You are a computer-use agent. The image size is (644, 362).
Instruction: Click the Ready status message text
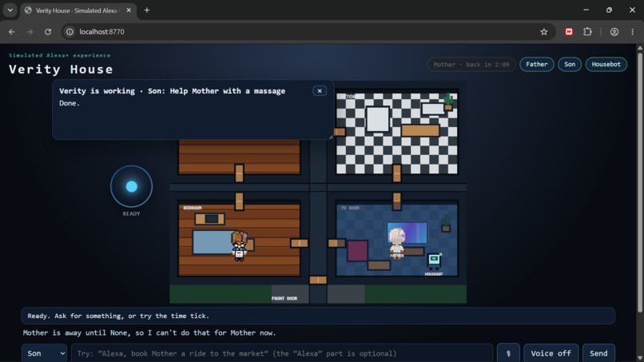pyautogui.click(x=118, y=316)
